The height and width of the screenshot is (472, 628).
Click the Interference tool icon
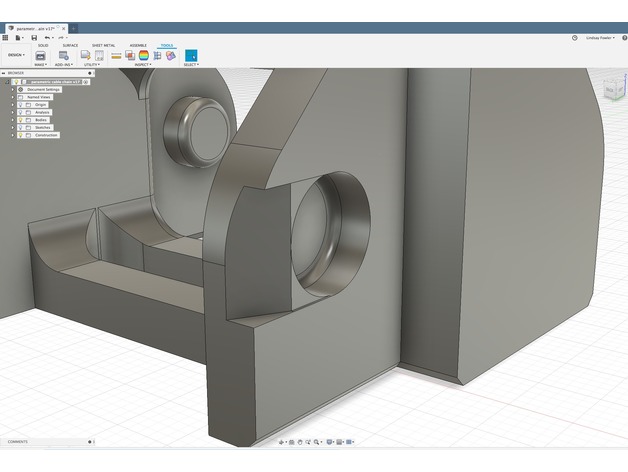point(130,55)
